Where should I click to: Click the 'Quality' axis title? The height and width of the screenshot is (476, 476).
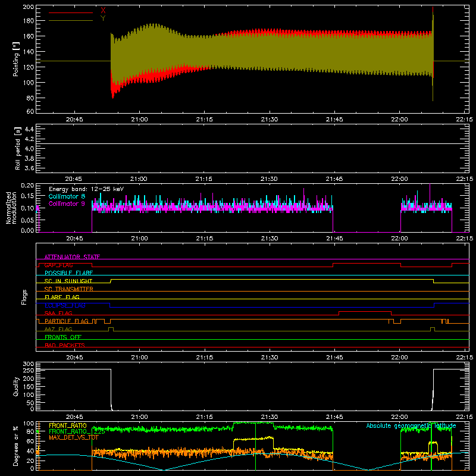16,386
